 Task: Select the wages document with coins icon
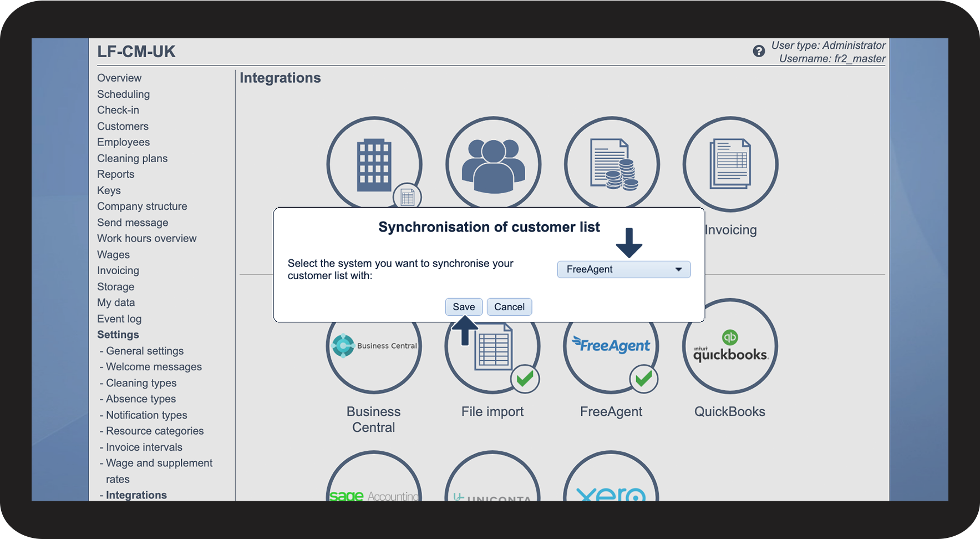click(x=612, y=164)
